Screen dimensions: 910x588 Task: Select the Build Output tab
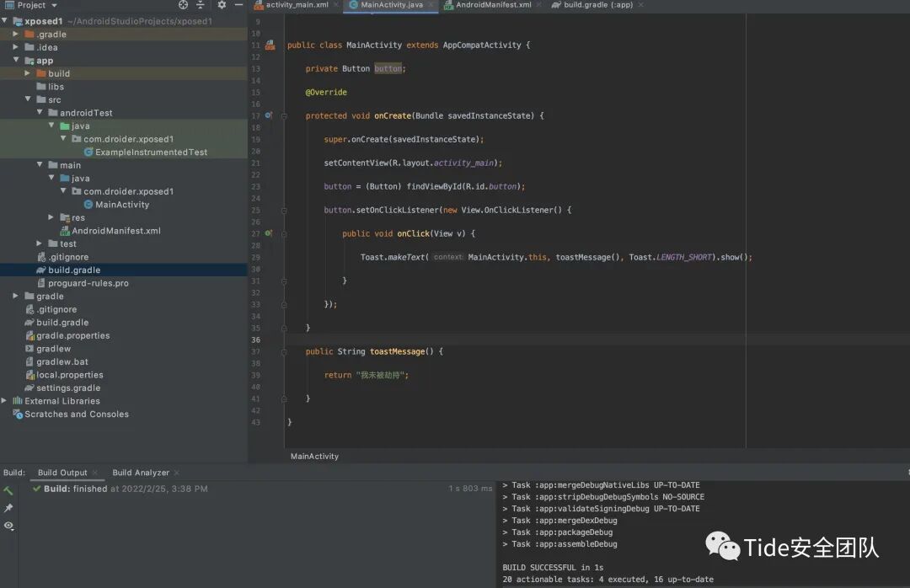tap(62, 473)
